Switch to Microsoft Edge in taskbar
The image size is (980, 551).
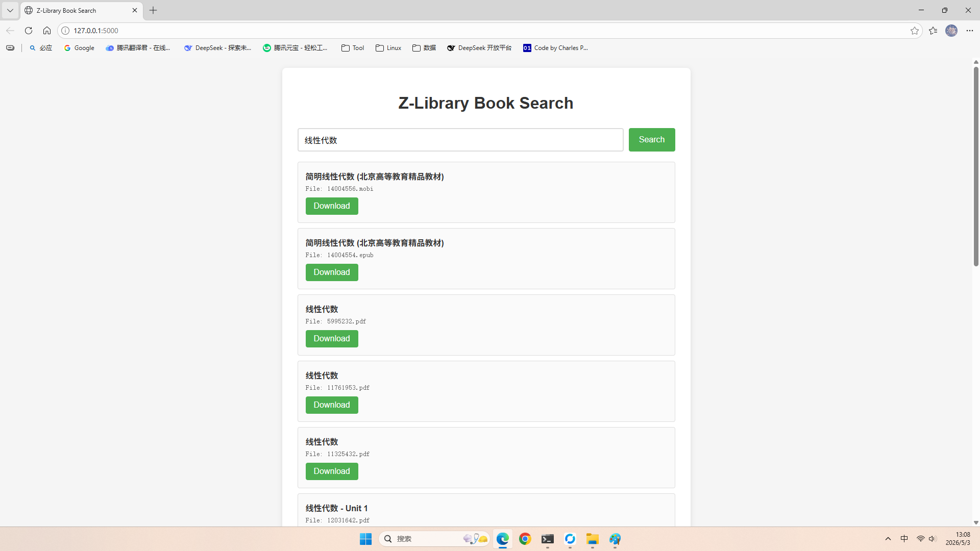503,539
